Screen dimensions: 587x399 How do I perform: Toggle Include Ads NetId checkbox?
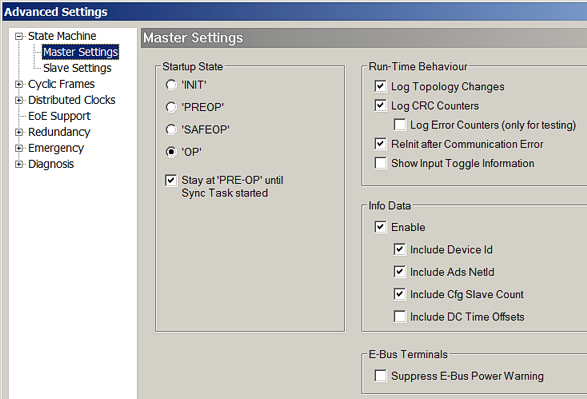(x=399, y=272)
